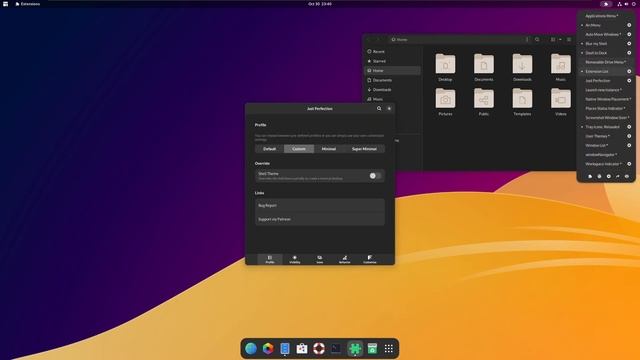The width and height of the screenshot is (640, 360).
Task: Open Blur my Shell settings gear
Action: (x=629, y=44)
